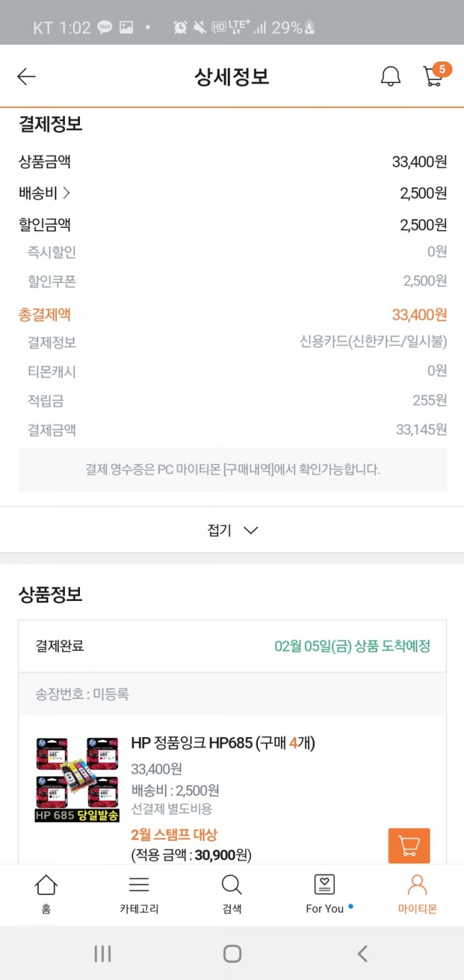Open shopping cart with 5 items
Image resolution: width=464 pixels, height=980 pixels.
coord(434,76)
